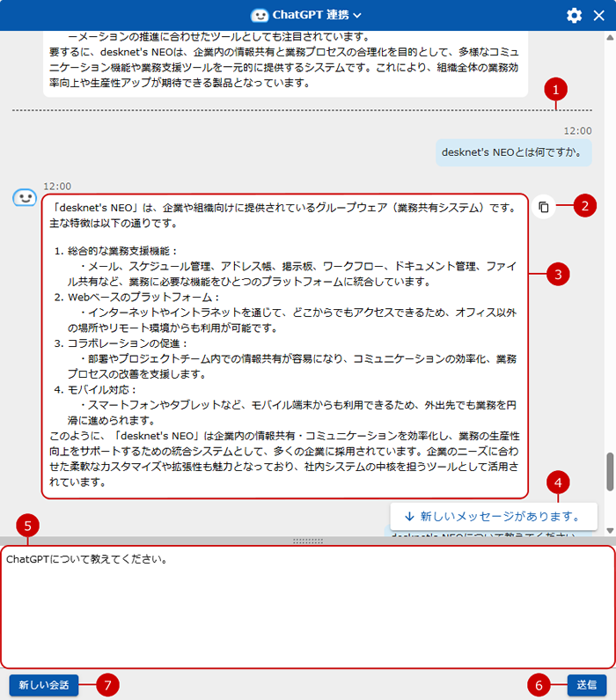The width and height of the screenshot is (616, 700).
Task: Copy the assistant reply with copy icon
Action: click(543, 207)
